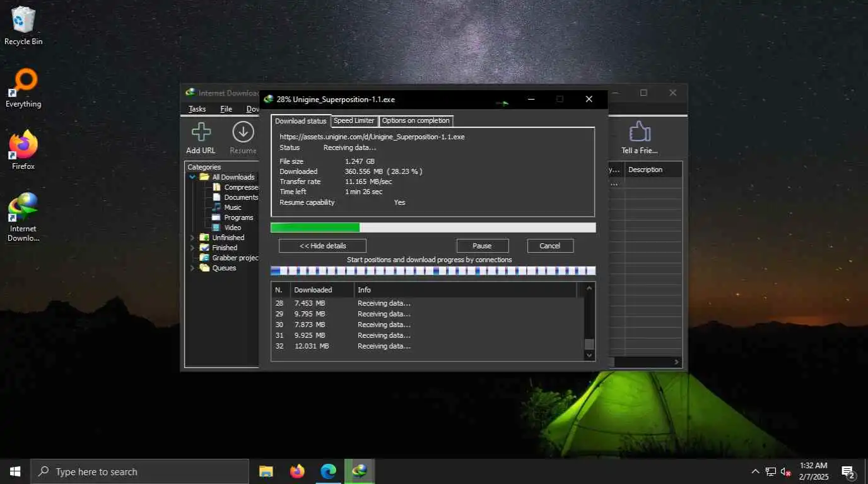This screenshot has width=868, height=484.
Task: Select the Music note category icon
Action: pos(216,207)
